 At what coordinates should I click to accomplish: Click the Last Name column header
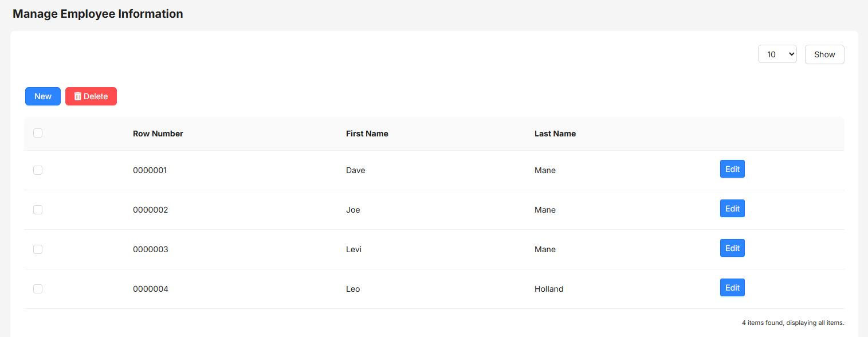click(555, 134)
